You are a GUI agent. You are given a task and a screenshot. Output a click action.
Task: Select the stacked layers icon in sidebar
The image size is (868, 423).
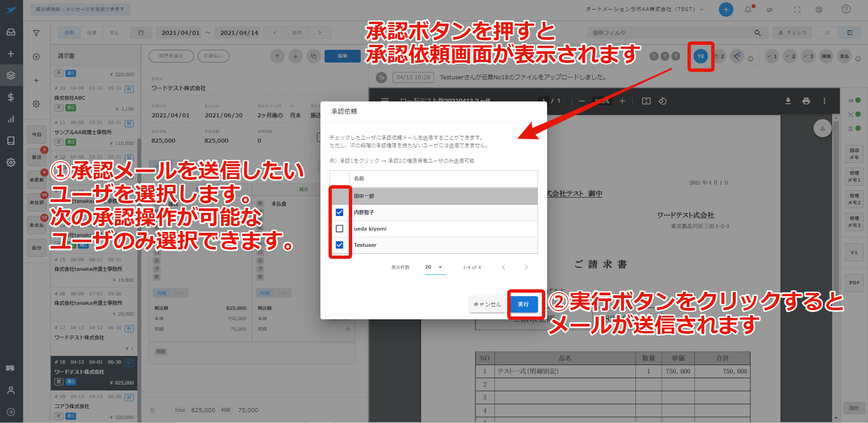pyautogui.click(x=11, y=76)
